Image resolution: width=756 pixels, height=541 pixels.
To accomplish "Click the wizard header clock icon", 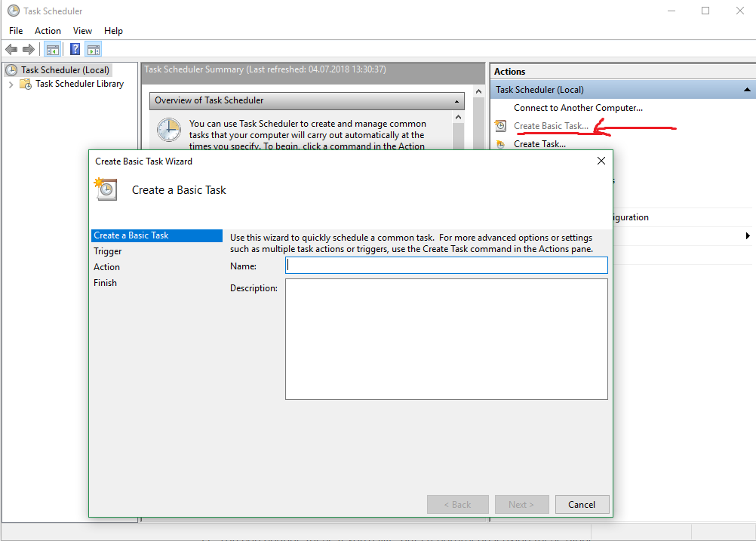I will [x=106, y=189].
